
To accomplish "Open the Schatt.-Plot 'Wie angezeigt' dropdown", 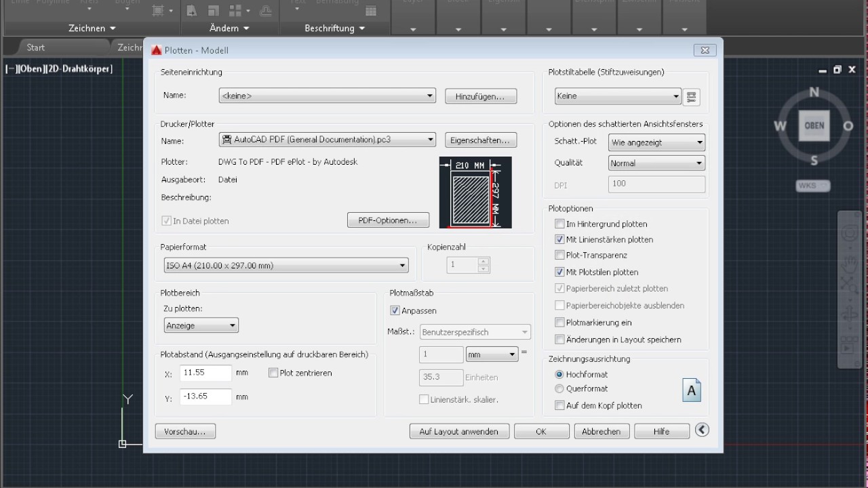I will (657, 142).
